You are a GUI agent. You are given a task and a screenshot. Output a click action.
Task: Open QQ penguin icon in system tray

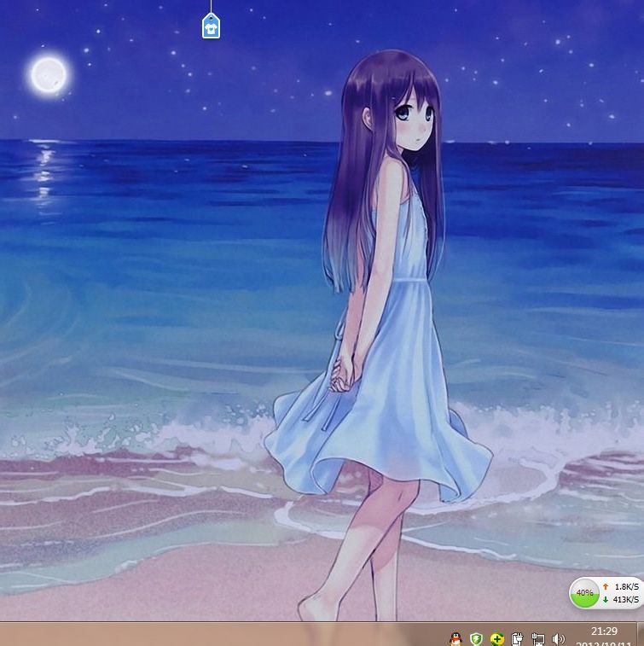click(x=455, y=639)
